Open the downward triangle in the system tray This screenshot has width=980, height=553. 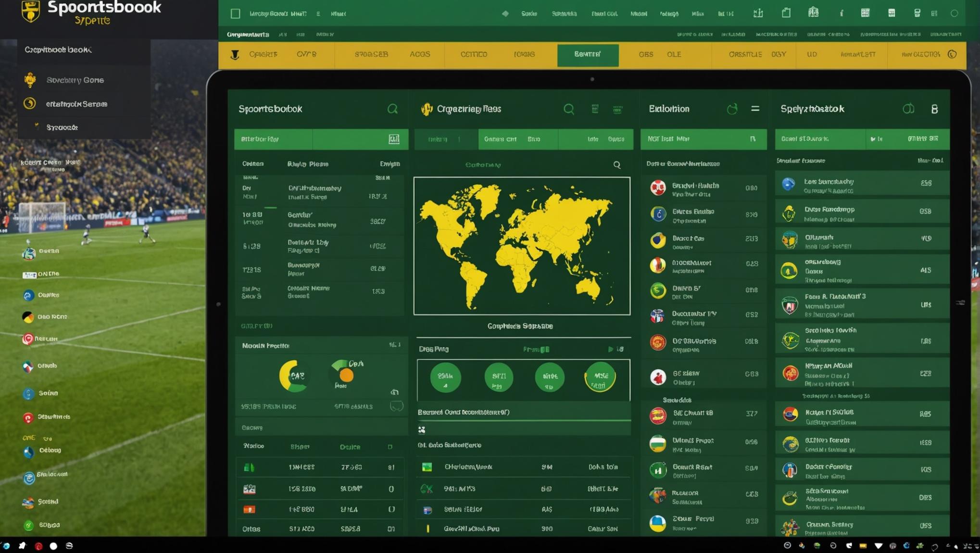[x=879, y=546]
